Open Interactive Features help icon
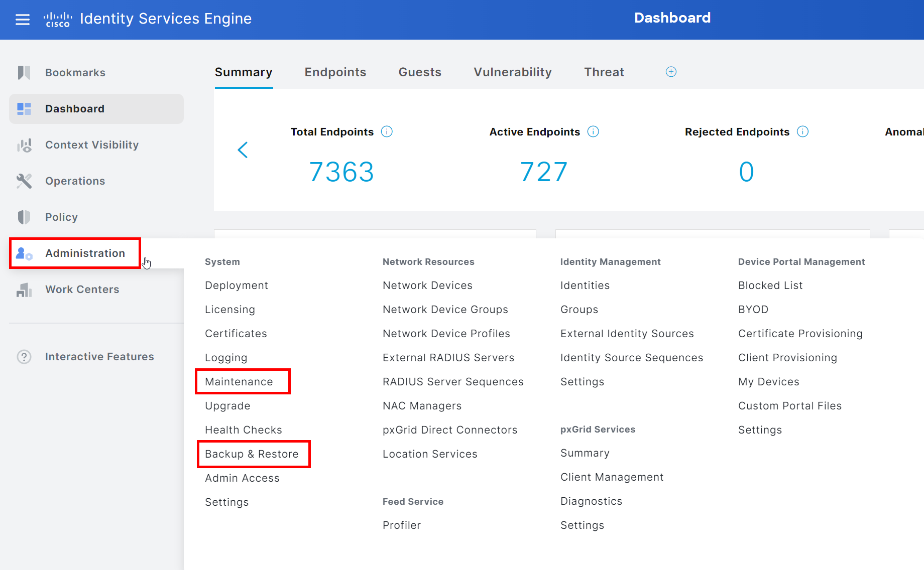Viewport: 924px width, 570px height. (x=24, y=357)
